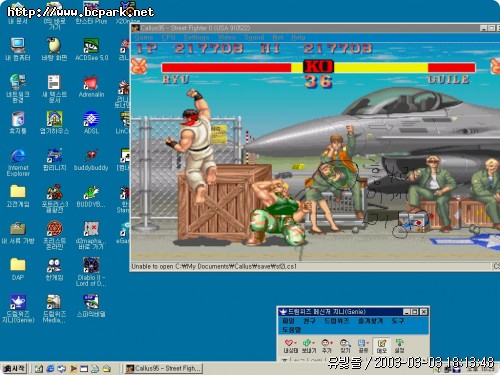Click 찾기 find-friend icon in Genie
Viewport: 500px width, 375px height.
coord(345,343)
